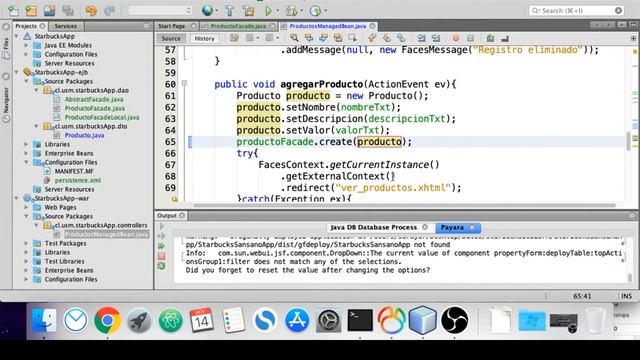Open Terminal from the Dock
The image size is (640, 360).
point(360,320)
